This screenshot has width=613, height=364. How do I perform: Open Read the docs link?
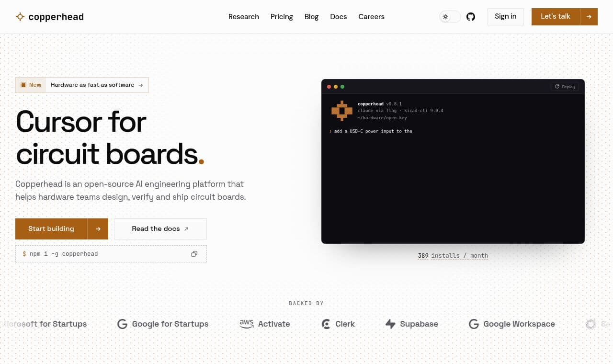coord(160,229)
